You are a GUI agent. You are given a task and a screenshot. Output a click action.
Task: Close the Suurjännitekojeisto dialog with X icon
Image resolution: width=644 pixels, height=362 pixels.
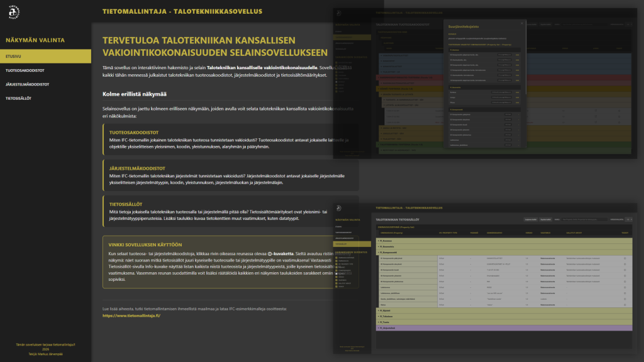pos(521,23)
